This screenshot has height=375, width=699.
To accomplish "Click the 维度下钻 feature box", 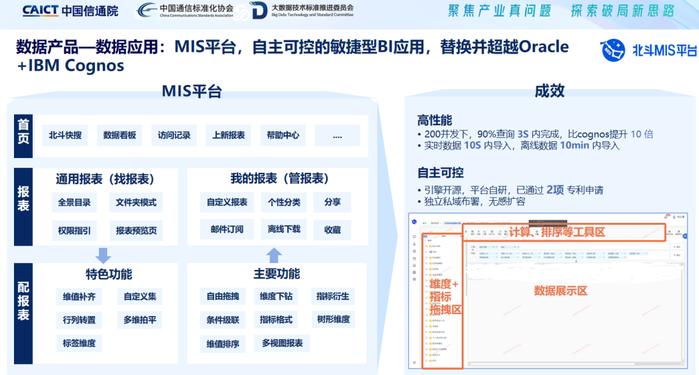I will coord(276,296).
